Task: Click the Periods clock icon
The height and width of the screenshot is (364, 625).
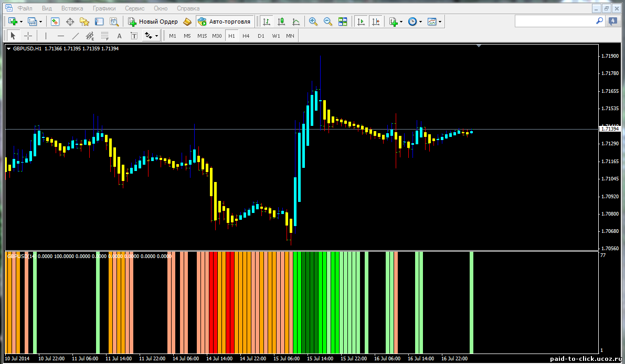Action: tap(412, 22)
